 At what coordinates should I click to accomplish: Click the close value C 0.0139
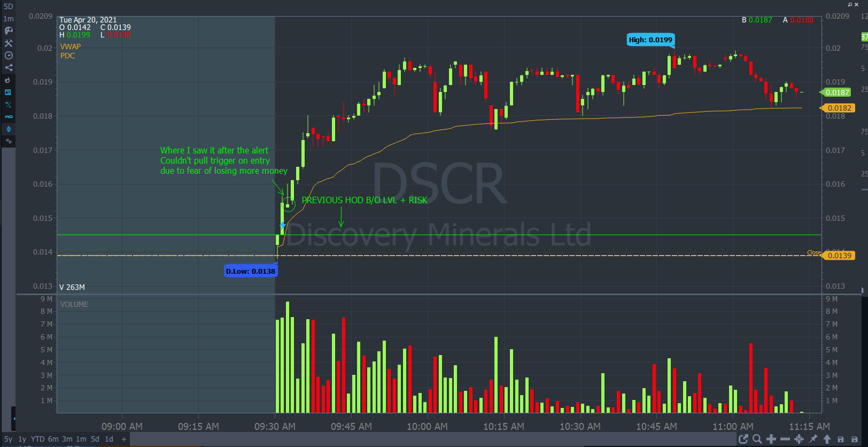115,27
